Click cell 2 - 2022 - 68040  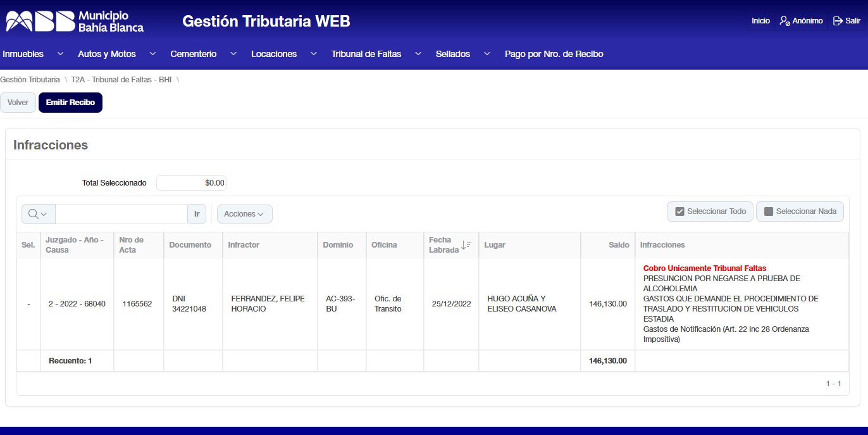point(77,304)
